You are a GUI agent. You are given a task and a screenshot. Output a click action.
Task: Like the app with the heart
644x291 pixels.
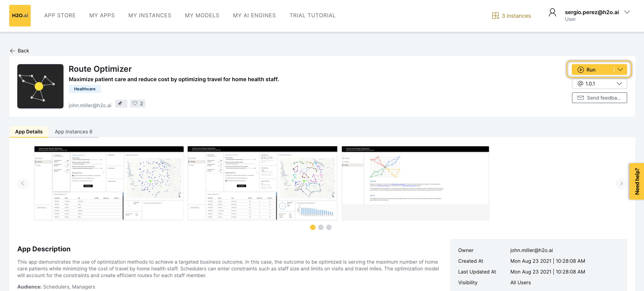point(138,103)
